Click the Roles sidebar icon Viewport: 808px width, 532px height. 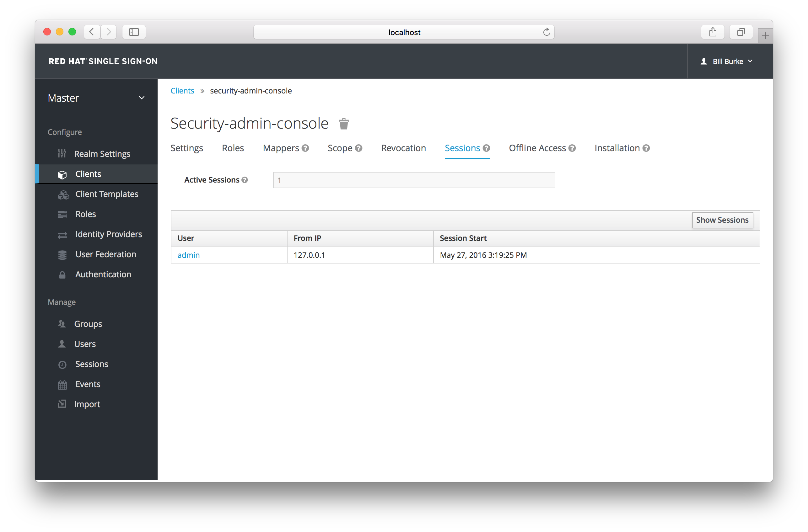point(64,214)
